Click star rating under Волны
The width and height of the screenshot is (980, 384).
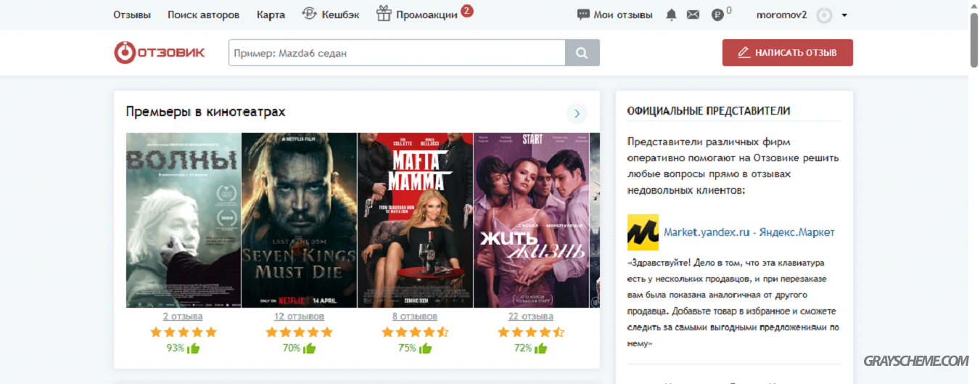click(183, 332)
